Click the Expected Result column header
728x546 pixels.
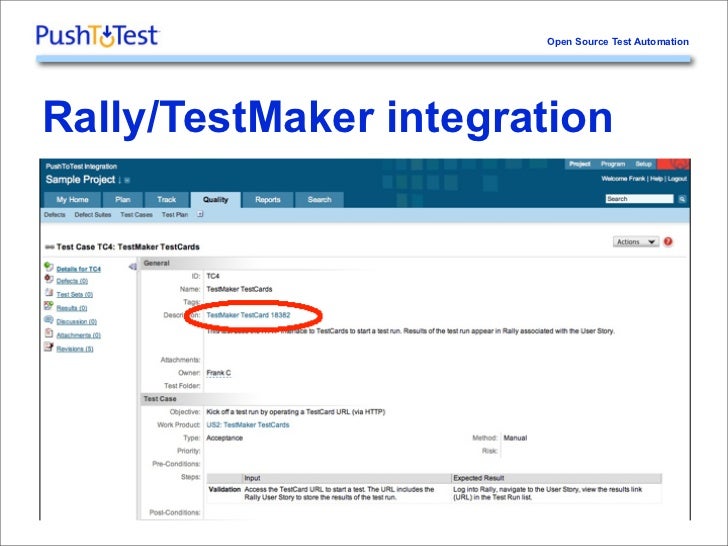click(478, 478)
